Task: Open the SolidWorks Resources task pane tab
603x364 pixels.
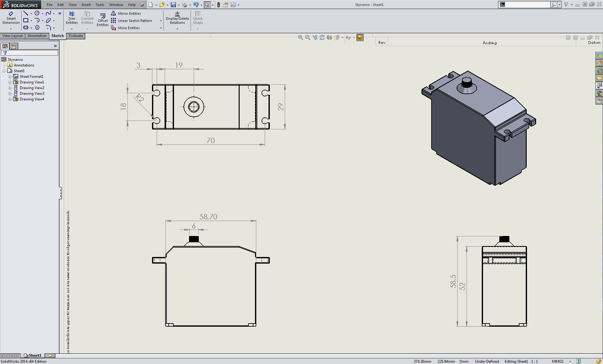Action: (x=599, y=63)
